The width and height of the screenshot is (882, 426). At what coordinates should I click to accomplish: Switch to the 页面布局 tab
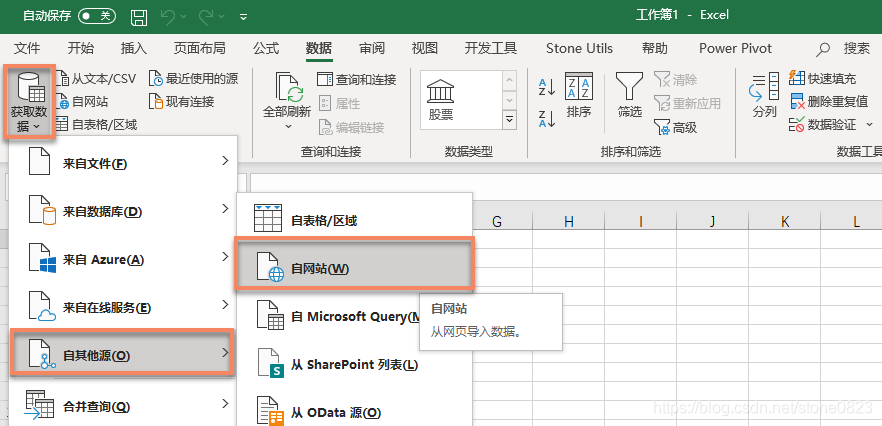(x=200, y=48)
